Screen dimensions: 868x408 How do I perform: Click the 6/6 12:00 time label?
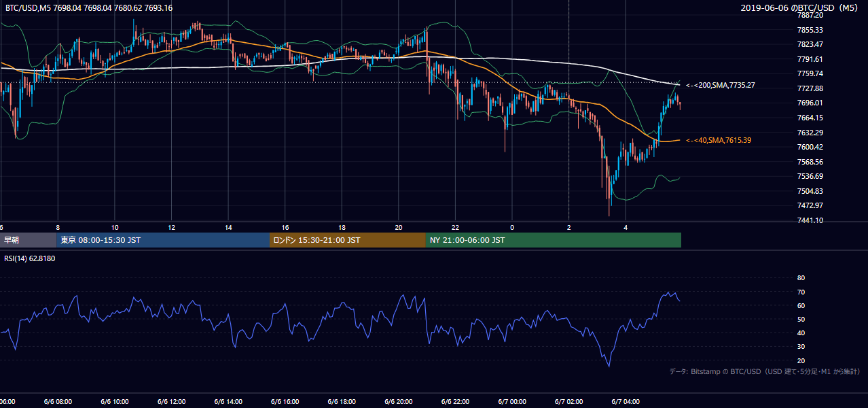171,402
